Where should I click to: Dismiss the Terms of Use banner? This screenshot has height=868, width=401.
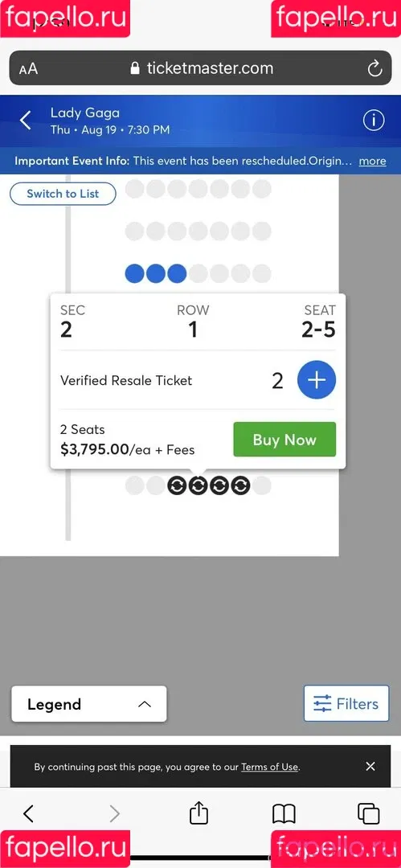pyautogui.click(x=370, y=766)
